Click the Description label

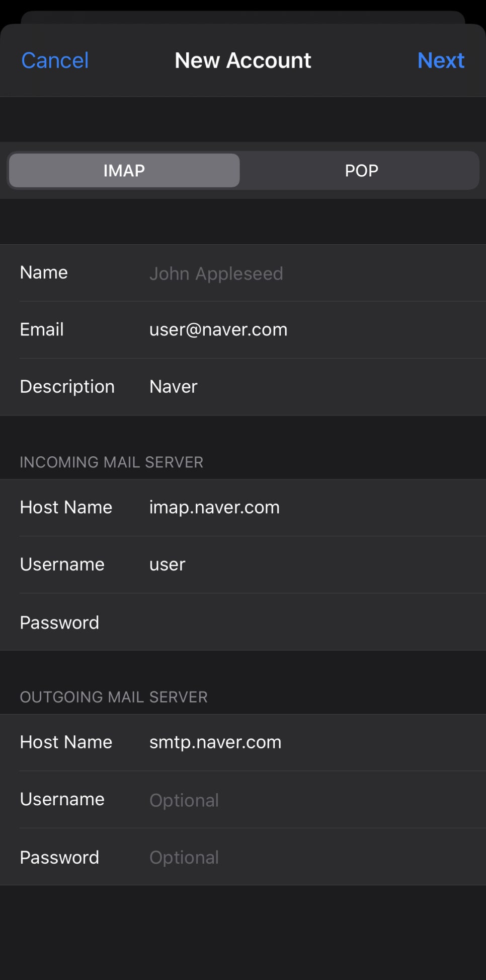[x=67, y=387]
